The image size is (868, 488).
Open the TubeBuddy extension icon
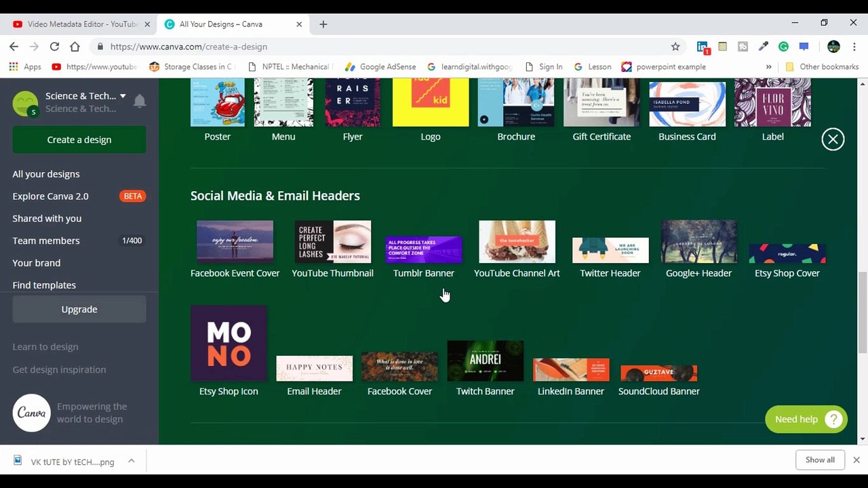(x=743, y=47)
